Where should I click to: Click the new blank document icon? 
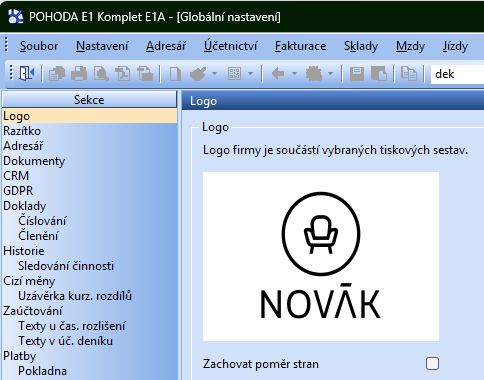[x=175, y=74]
